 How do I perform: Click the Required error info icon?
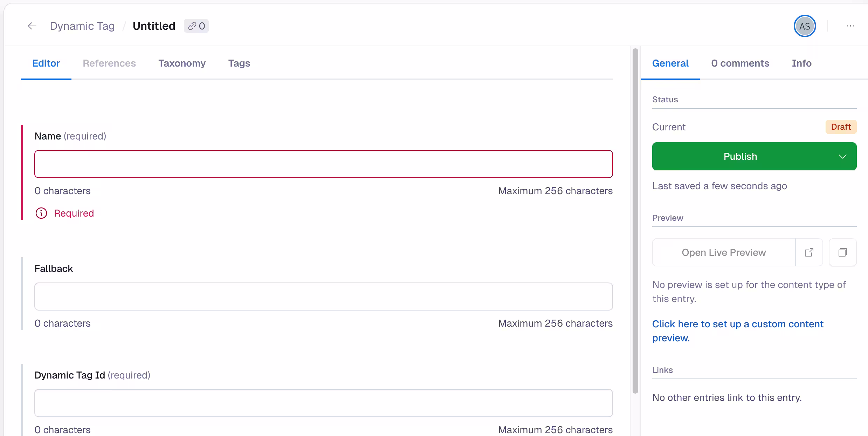(x=41, y=213)
